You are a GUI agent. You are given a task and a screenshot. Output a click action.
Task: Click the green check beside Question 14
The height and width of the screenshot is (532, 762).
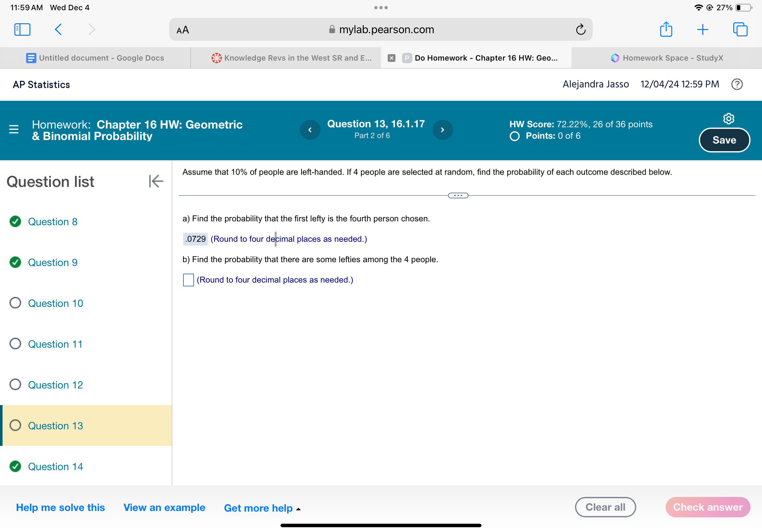pyautogui.click(x=15, y=466)
